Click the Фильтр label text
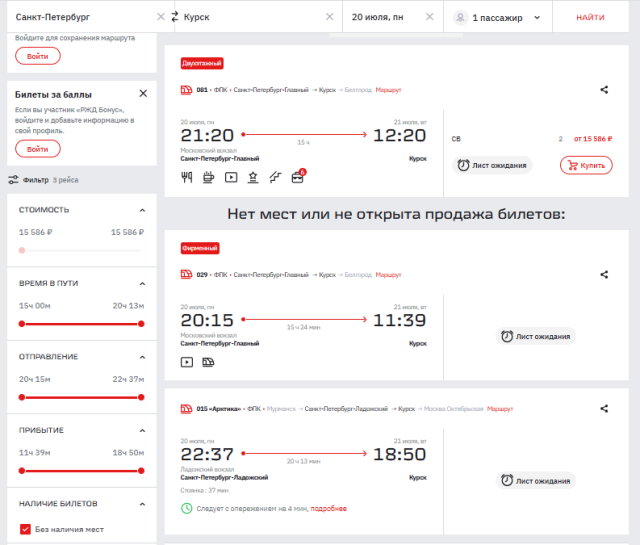The width and height of the screenshot is (640, 545). tap(36, 180)
